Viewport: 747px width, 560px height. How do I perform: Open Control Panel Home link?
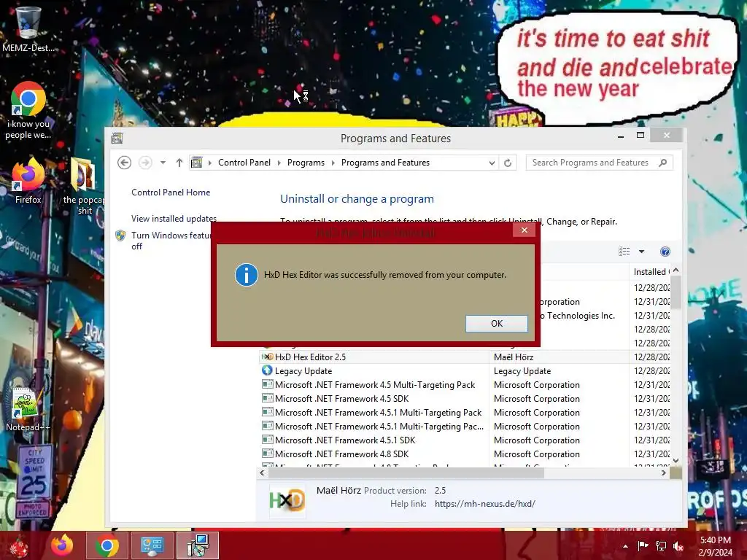point(171,192)
